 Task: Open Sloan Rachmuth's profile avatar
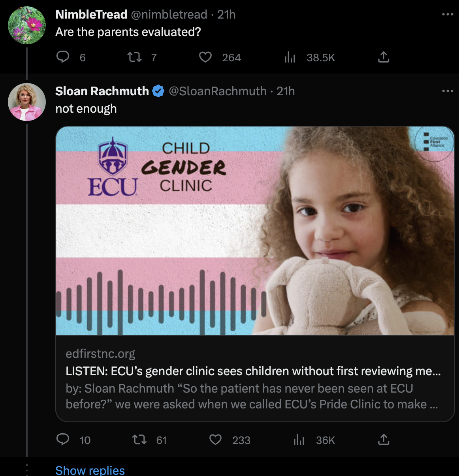pos(27,102)
